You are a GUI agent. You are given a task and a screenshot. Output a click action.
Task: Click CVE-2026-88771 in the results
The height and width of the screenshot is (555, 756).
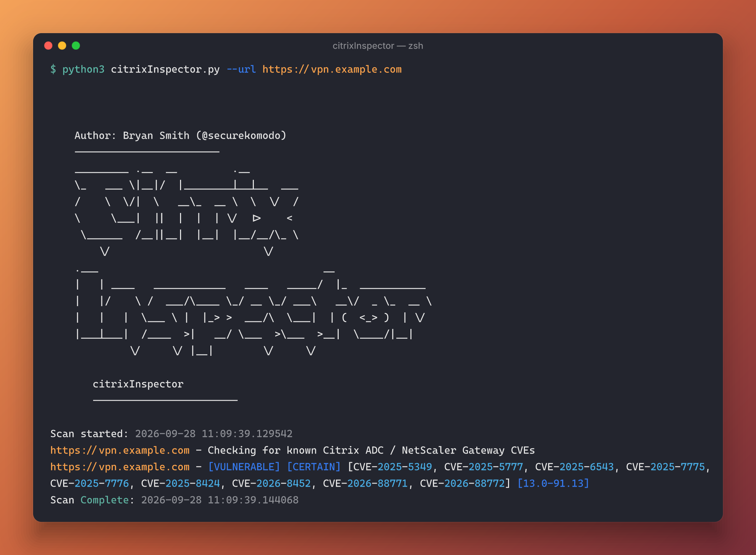click(x=365, y=484)
